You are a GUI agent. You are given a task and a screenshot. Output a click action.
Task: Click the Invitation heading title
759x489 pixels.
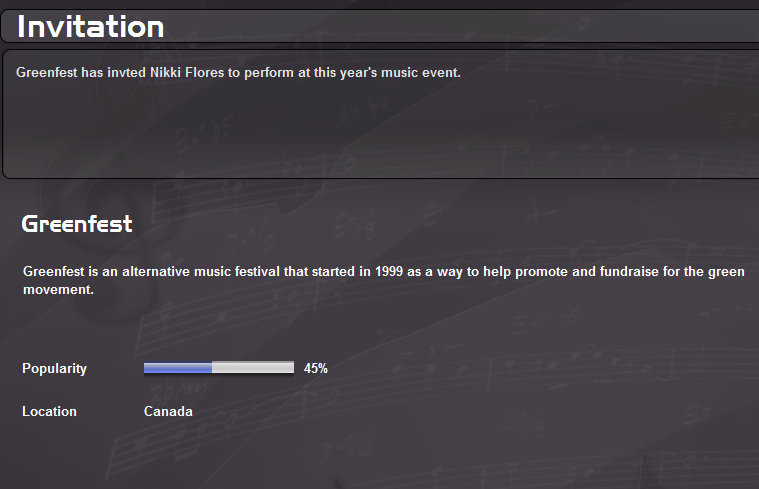pos(91,27)
